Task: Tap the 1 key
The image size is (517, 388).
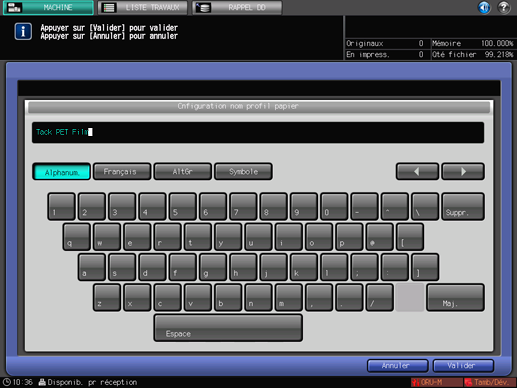Action: pyautogui.click(x=61, y=206)
